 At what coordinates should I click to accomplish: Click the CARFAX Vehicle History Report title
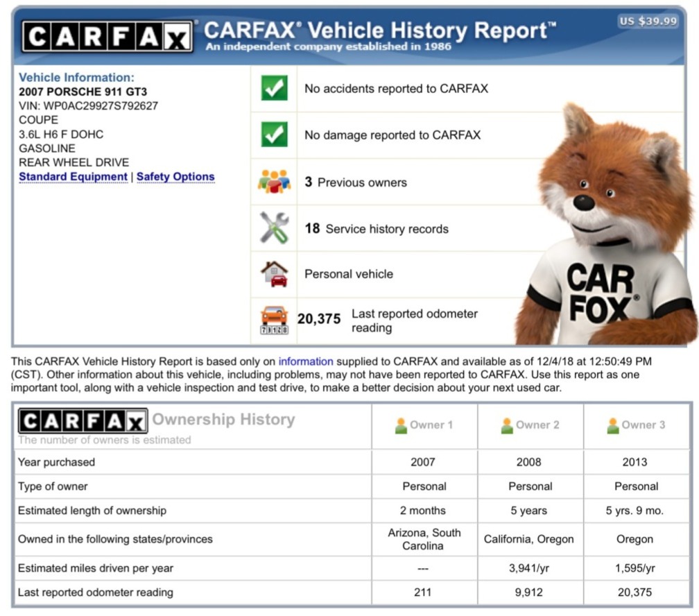[380, 31]
